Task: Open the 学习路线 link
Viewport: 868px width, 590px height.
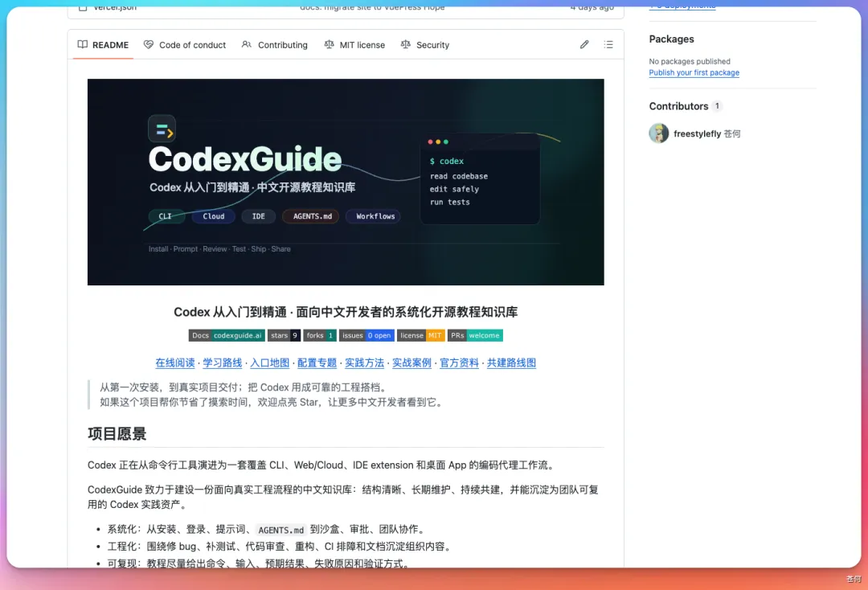Action: pyautogui.click(x=223, y=363)
